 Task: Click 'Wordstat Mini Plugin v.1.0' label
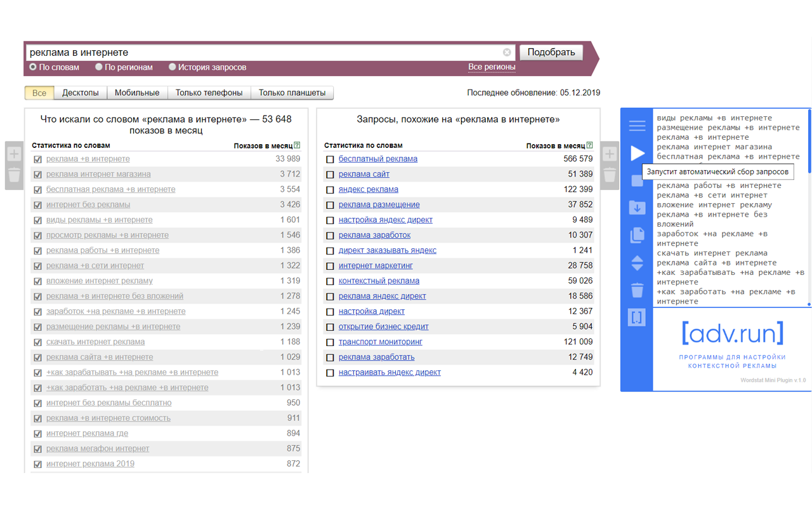pos(773,380)
